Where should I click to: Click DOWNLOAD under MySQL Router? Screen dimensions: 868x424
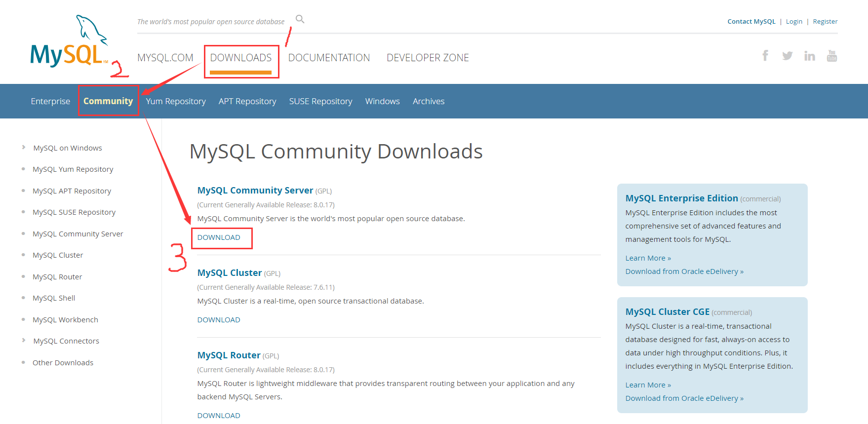(x=219, y=416)
